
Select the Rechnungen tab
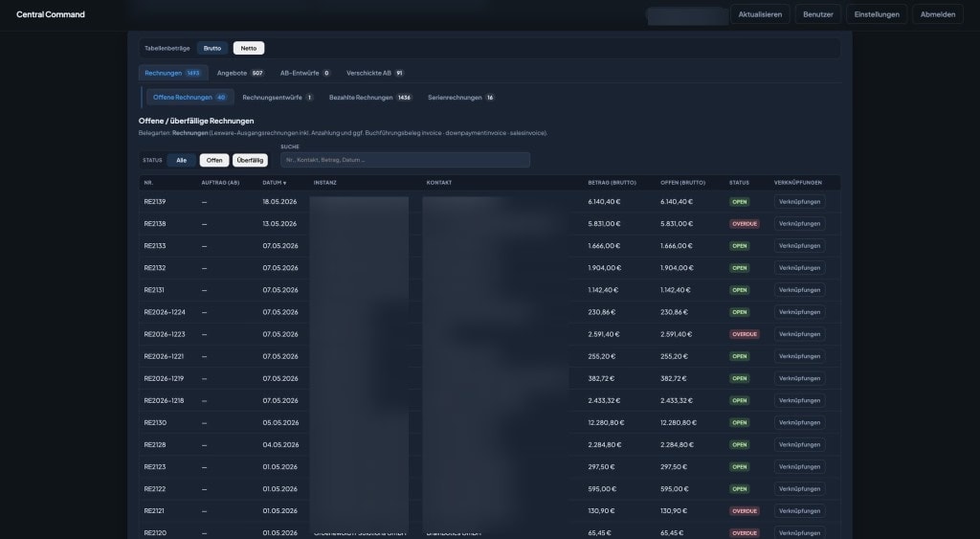pyautogui.click(x=173, y=73)
